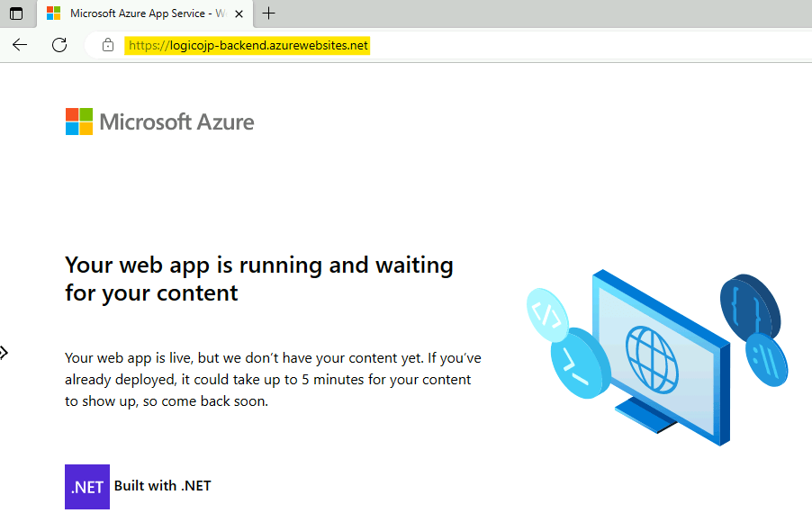Select the Microsoft Azure App Service tab
This screenshot has width=812, height=531.
tap(135, 13)
